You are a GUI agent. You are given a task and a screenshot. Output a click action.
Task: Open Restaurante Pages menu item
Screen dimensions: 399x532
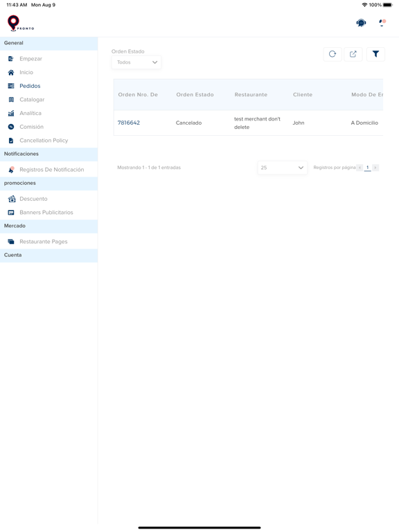pyautogui.click(x=44, y=242)
